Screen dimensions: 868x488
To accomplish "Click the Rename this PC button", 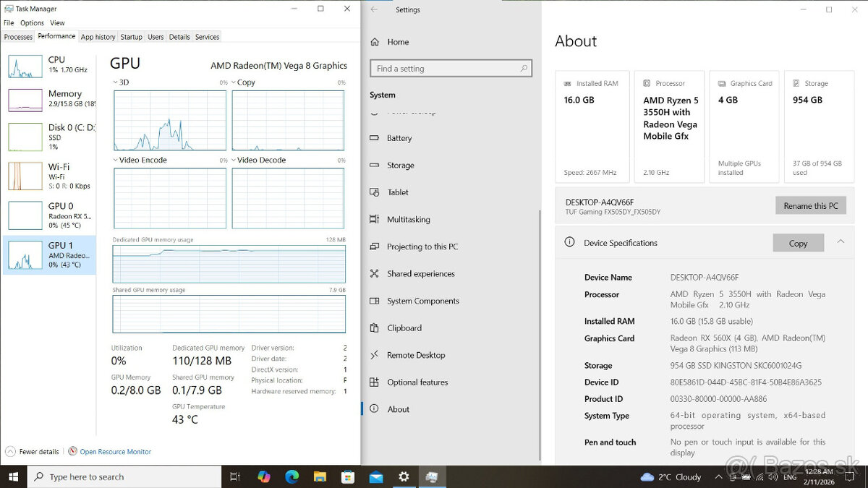I will click(x=810, y=205).
